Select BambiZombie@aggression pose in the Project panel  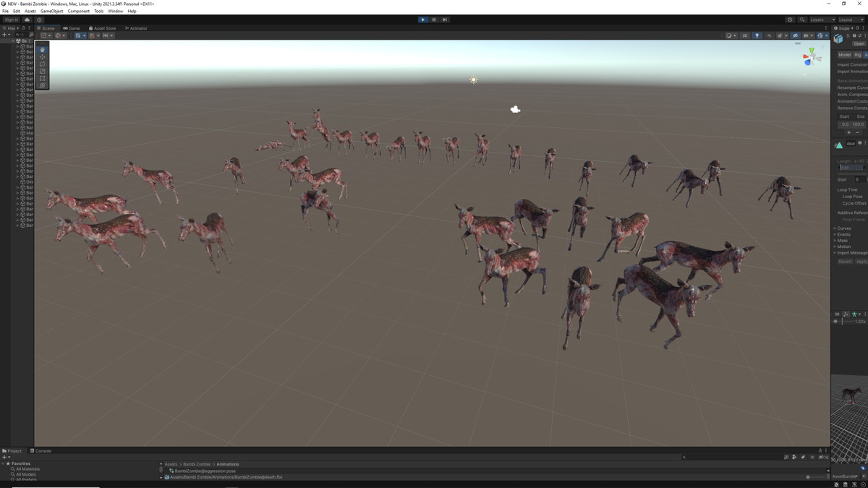[204, 471]
